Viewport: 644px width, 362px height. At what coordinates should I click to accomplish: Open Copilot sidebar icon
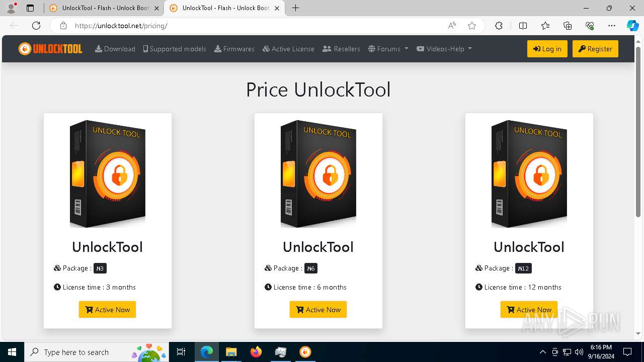point(632,26)
